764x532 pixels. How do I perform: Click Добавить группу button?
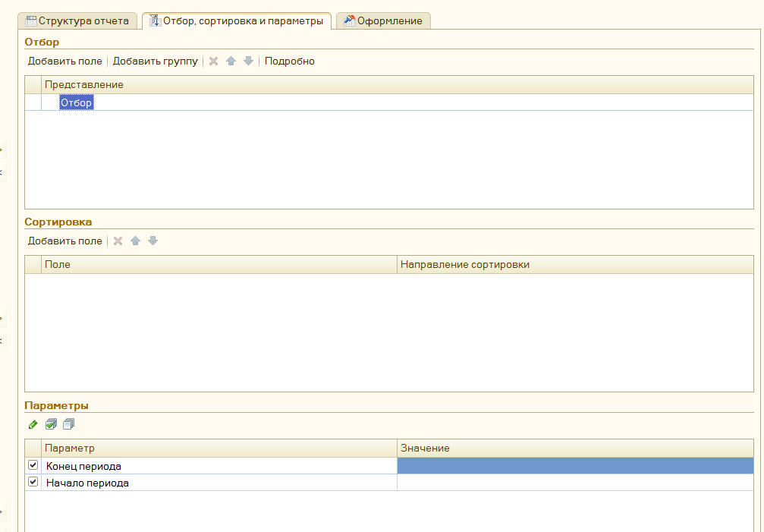pos(155,61)
